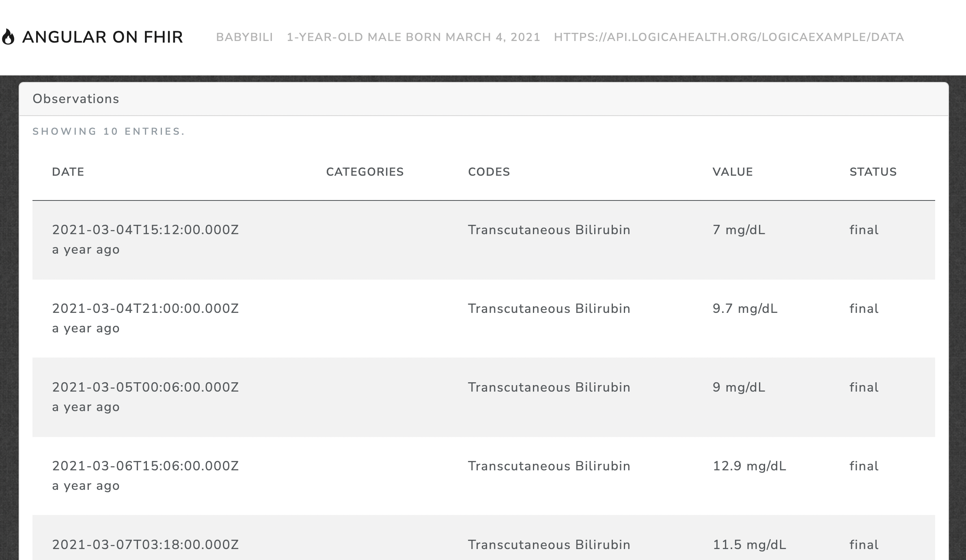Click the STATUS column header
The height and width of the screenshot is (560, 966).
pos(873,172)
